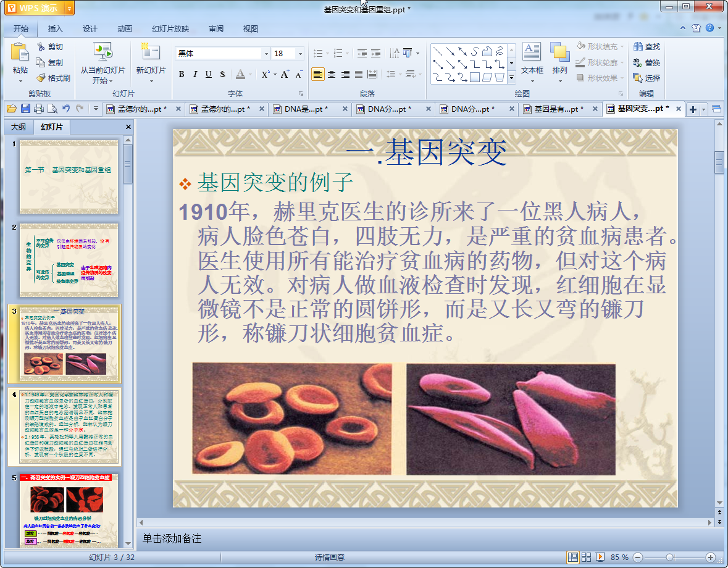The image size is (728, 568).
Task: Open the 视图 View ribbon tab
Action: point(250,29)
